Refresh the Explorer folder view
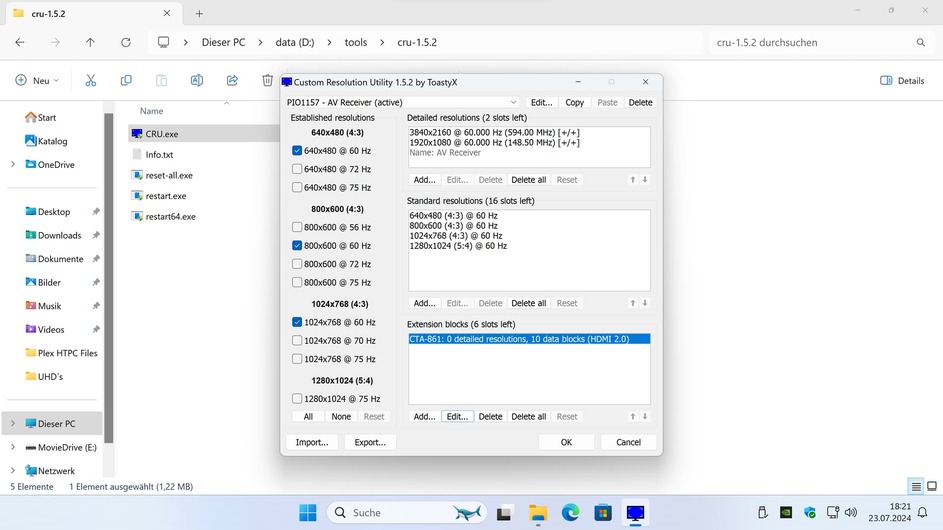The width and height of the screenshot is (943, 530). click(126, 43)
